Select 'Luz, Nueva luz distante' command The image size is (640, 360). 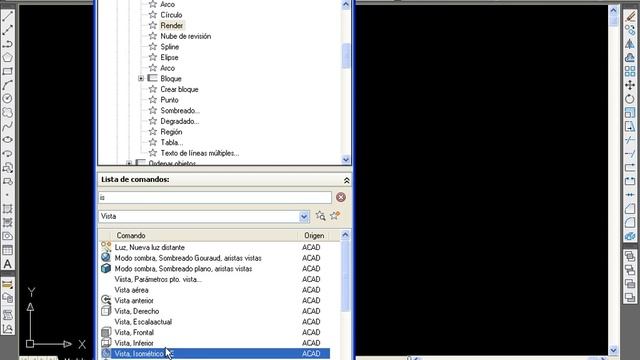point(215,247)
